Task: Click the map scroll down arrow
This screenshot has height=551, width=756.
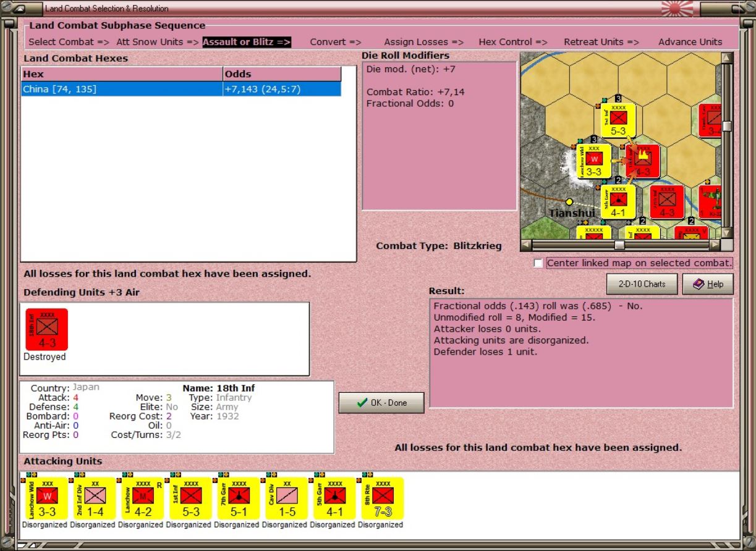Action: click(x=727, y=233)
